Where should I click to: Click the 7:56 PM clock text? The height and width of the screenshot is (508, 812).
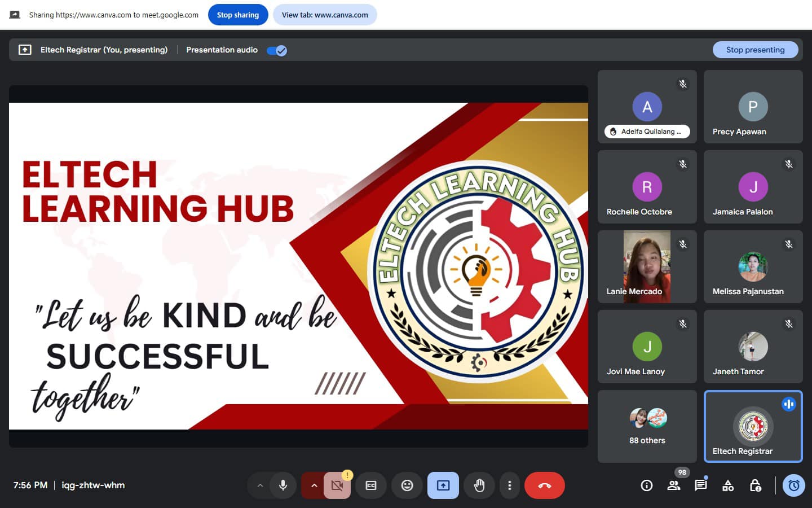(30, 485)
